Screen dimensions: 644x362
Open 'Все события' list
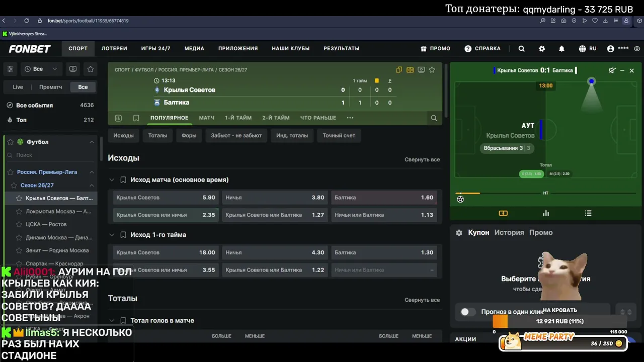click(x=50, y=106)
